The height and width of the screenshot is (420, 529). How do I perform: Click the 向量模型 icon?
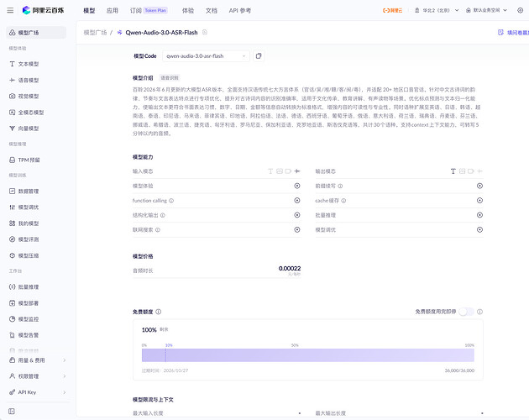pyautogui.click(x=12, y=129)
